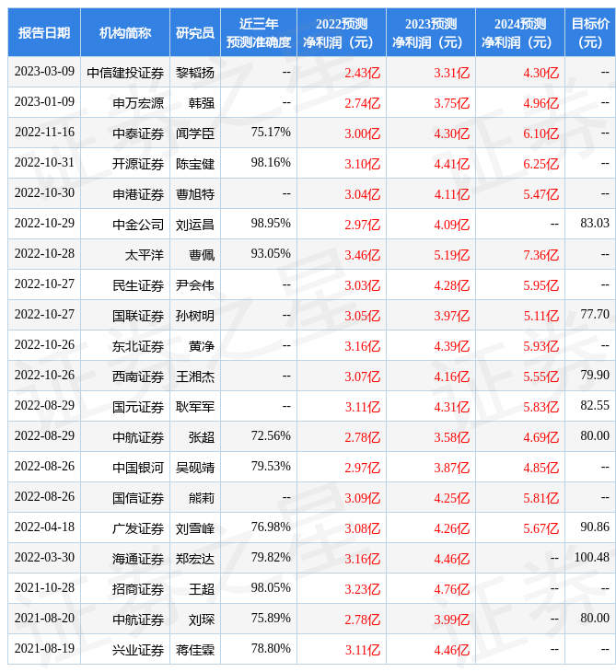Select researcher 刘琛
The image size is (616, 672).
pyautogui.click(x=201, y=620)
